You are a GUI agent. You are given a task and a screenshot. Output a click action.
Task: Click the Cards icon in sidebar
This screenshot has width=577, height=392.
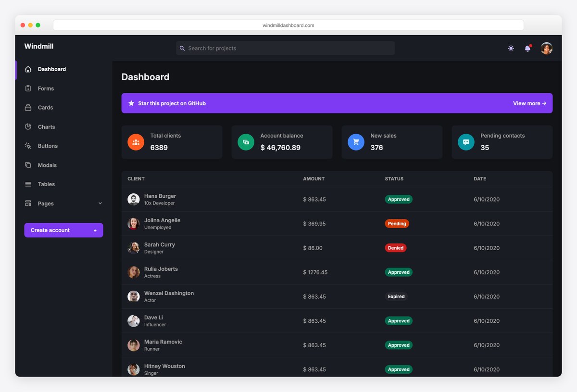coord(28,108)
